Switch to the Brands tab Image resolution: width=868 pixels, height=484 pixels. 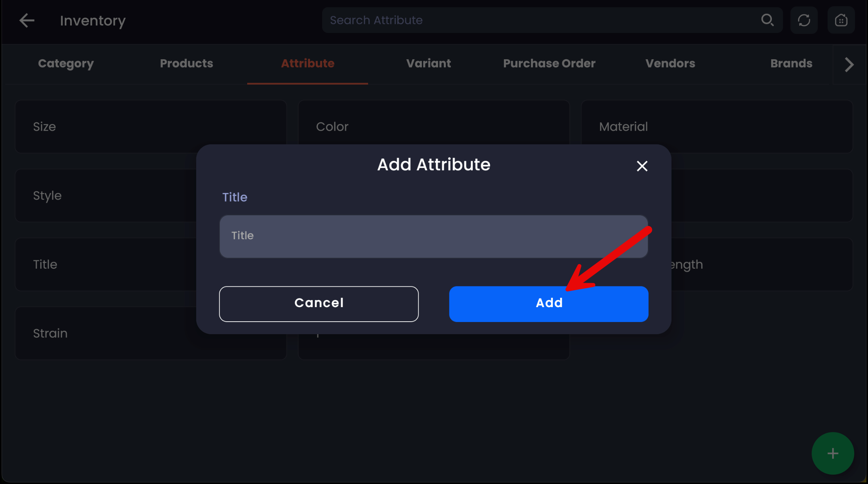(791, 64)
